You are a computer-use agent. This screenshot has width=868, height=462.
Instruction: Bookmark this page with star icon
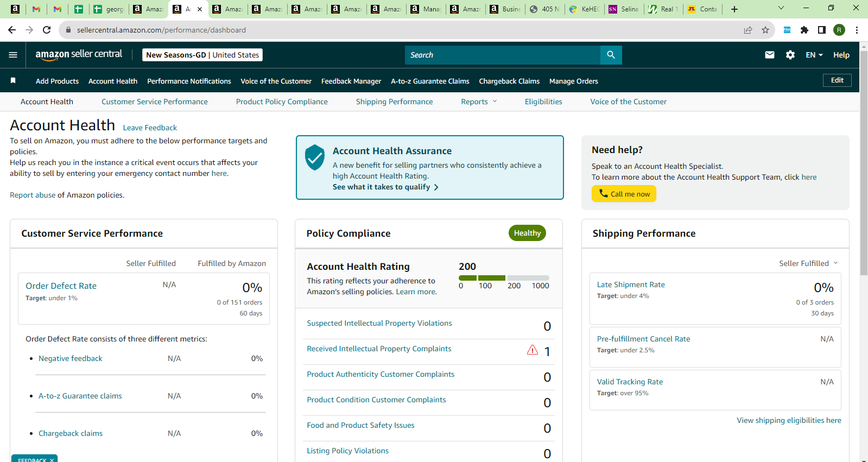(765, 30)
